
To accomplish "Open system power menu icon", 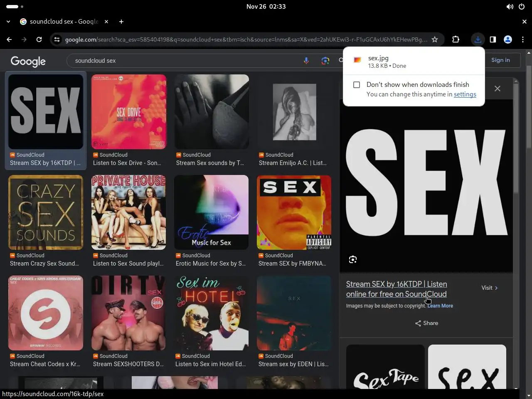I will (522, 7).
